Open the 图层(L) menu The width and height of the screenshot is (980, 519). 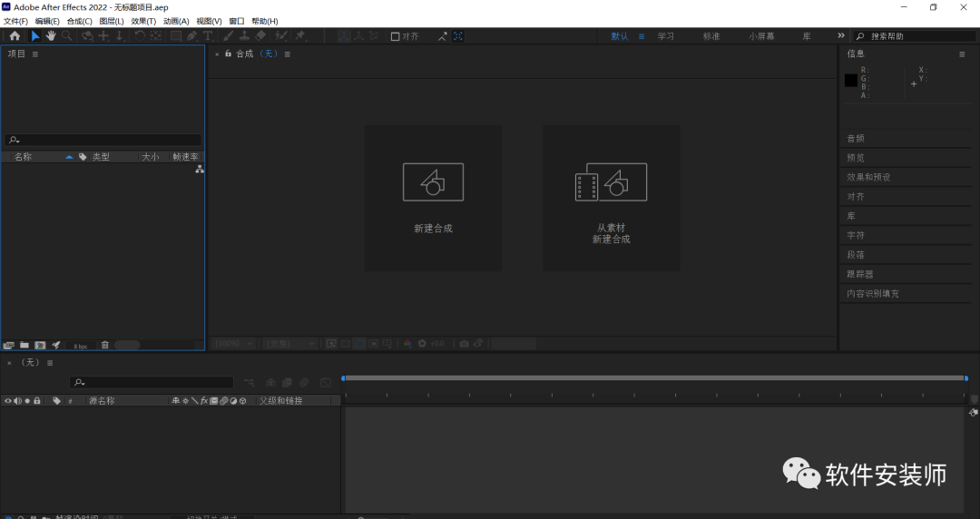[112, 21]
